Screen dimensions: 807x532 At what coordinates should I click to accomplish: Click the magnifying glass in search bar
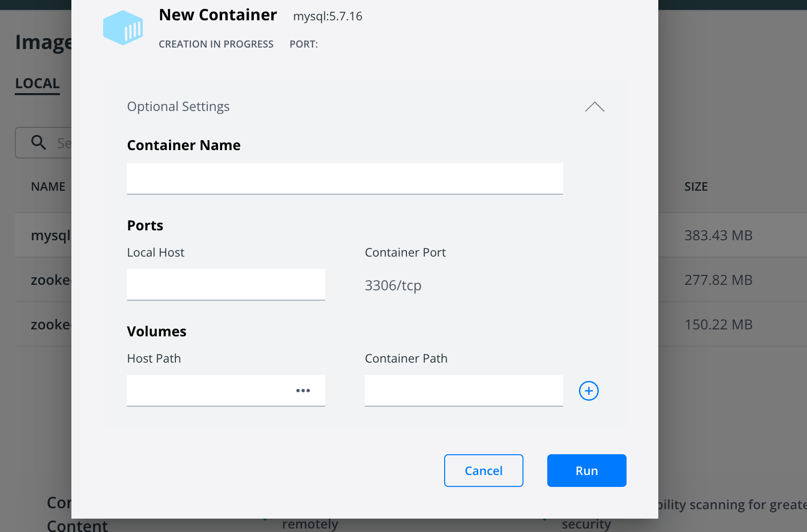coord(39,143)
